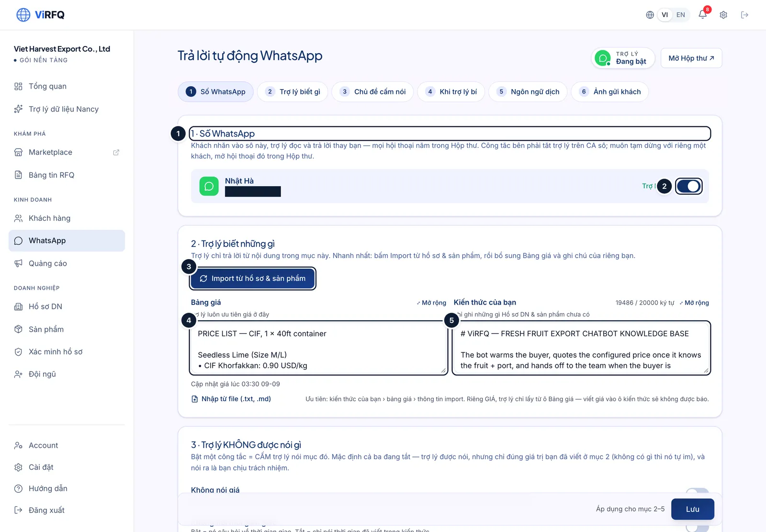Expand Kiến thức của bạn with Mở rộng
This screenshot has height=532, width=766.
pos(694,303)
